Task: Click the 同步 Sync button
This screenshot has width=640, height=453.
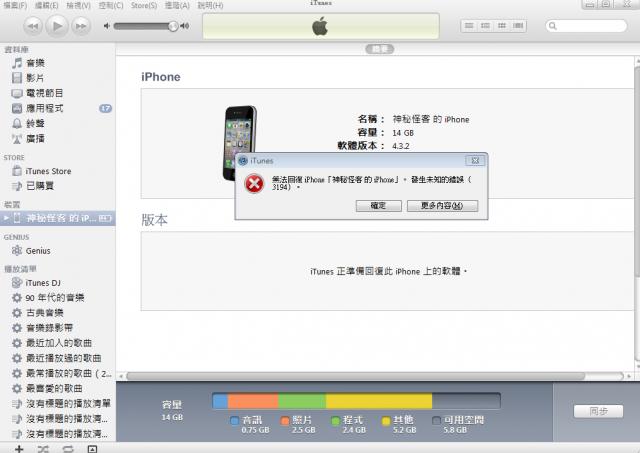Action: (x=598, y=411)
